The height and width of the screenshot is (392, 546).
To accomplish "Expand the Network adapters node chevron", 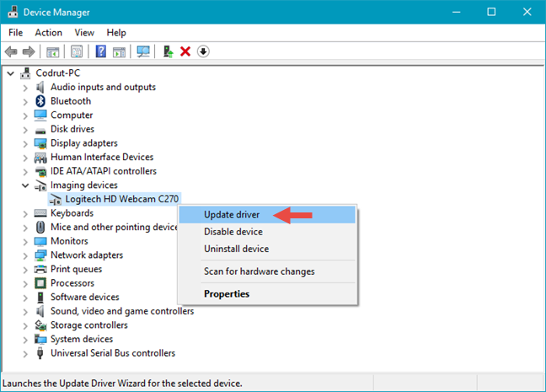I will 25,255.
